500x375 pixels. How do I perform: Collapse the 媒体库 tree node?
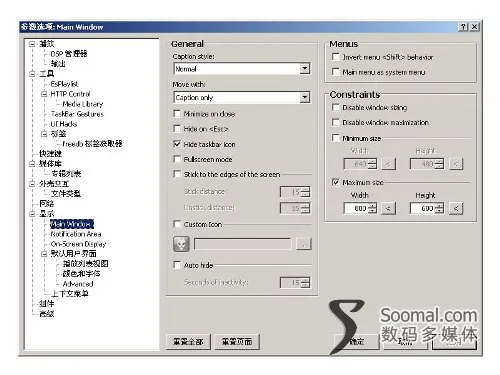tap(32, 164)
